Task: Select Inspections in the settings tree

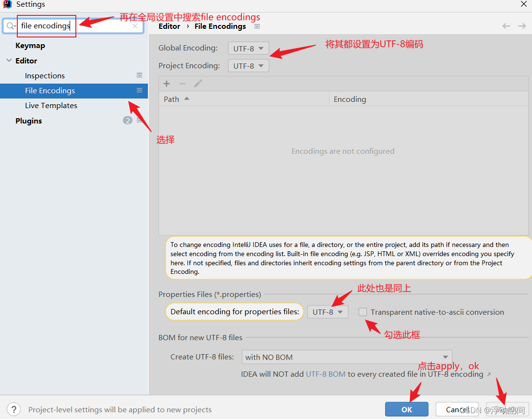Action: click(45, 76)
